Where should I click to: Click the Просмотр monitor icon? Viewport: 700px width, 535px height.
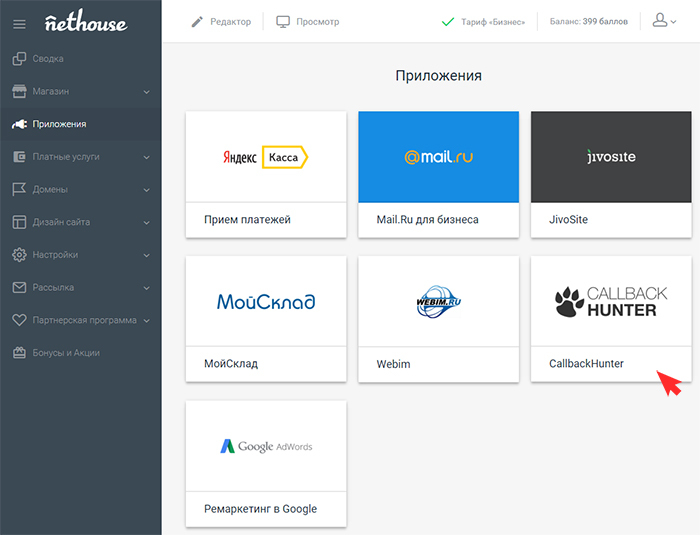tap(283, 22)
